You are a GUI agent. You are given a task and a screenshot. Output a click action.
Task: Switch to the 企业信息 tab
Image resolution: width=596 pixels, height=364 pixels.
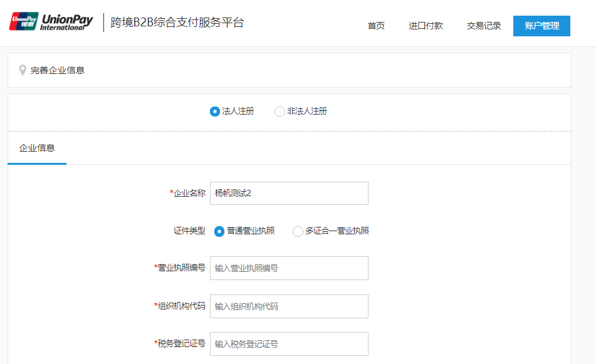pyautogui.click(x=37, y=148)
